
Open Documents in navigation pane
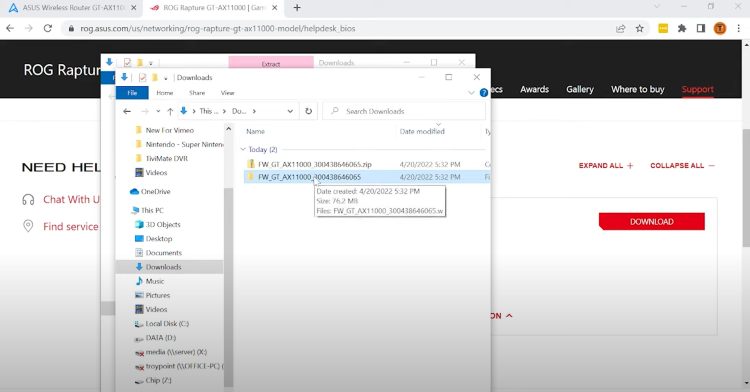pyautogui.click(x=163, y=253)
